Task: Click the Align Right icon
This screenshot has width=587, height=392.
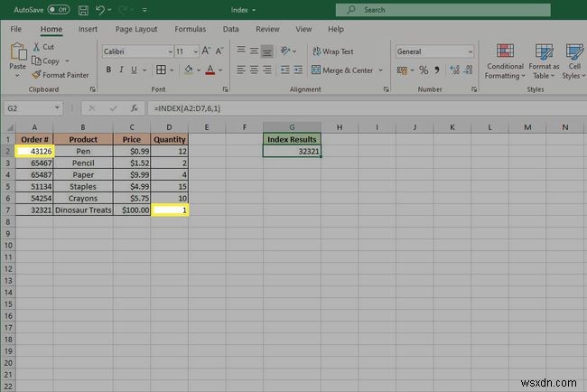Action: 267,70
